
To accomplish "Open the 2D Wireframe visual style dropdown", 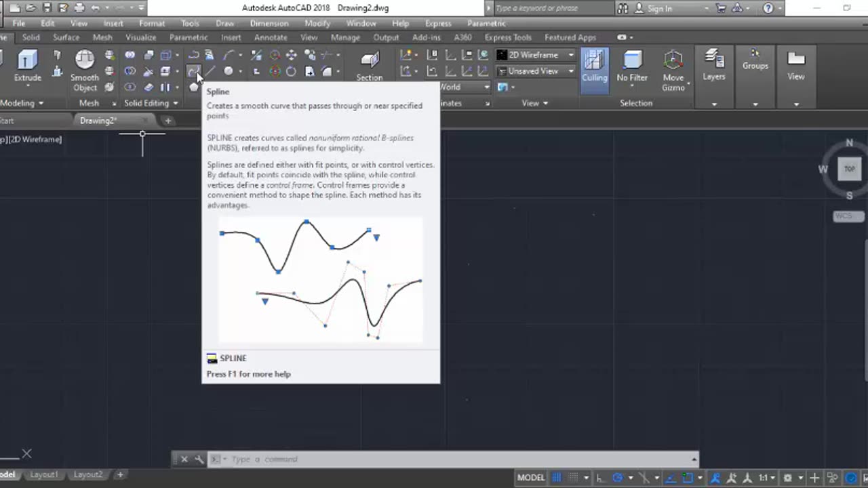I will 535,55.
